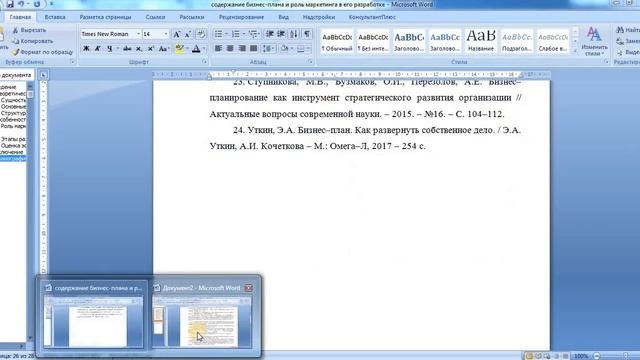
Task: Increase the paragraph indent
Action: 281,34
